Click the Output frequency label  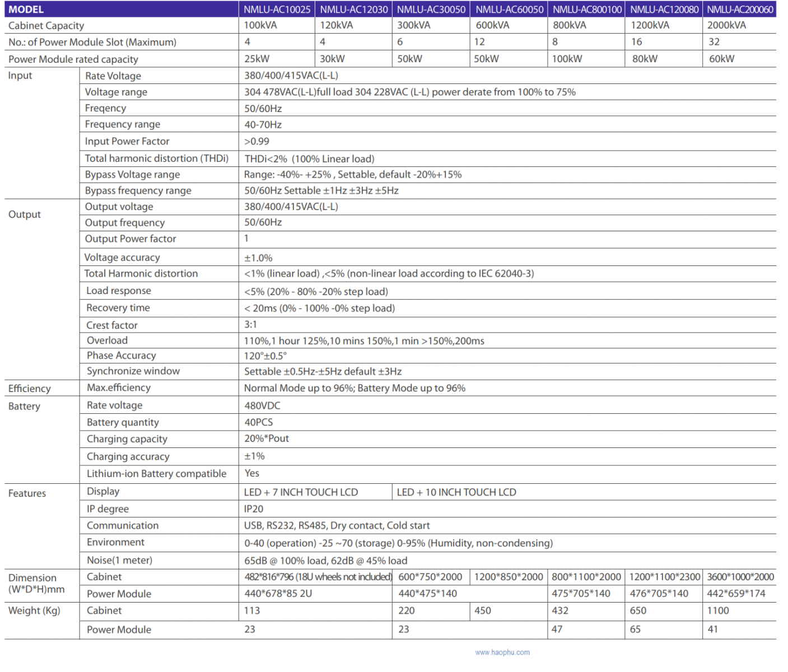(124, 223)
